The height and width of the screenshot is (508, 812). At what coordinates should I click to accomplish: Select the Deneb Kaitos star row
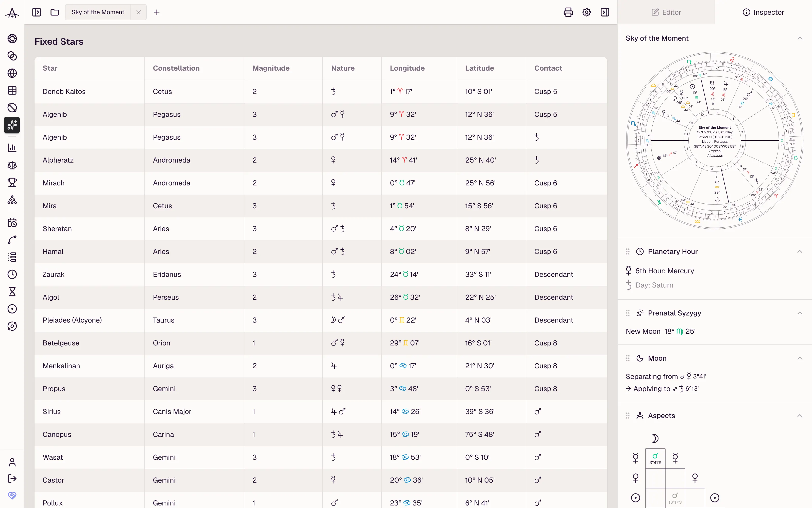(321, 91)
